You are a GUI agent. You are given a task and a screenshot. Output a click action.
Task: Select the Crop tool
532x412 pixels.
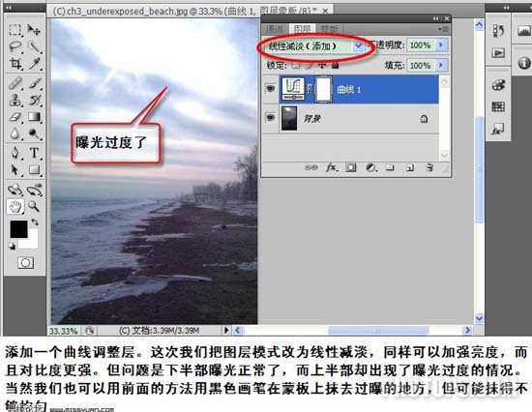point(15,63)
